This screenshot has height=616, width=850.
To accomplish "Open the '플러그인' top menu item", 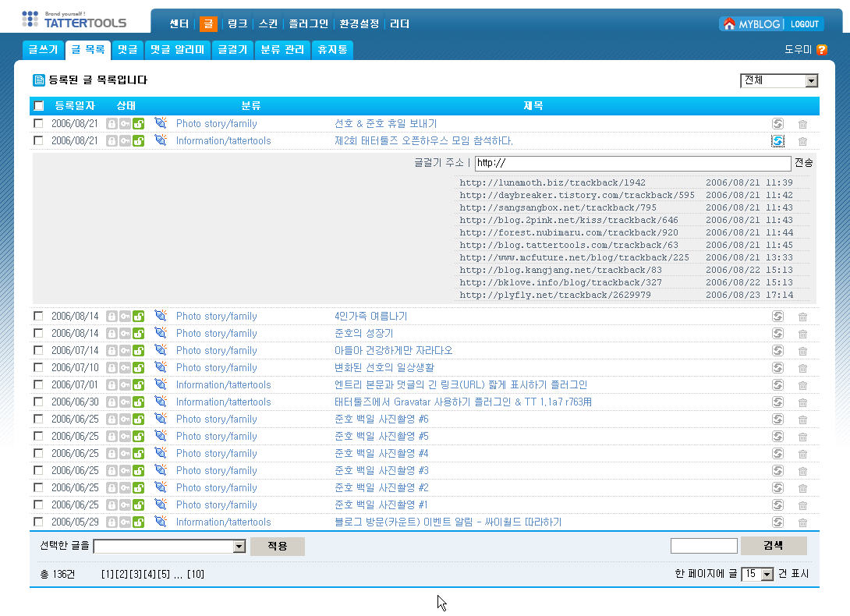I will (307, 23).
